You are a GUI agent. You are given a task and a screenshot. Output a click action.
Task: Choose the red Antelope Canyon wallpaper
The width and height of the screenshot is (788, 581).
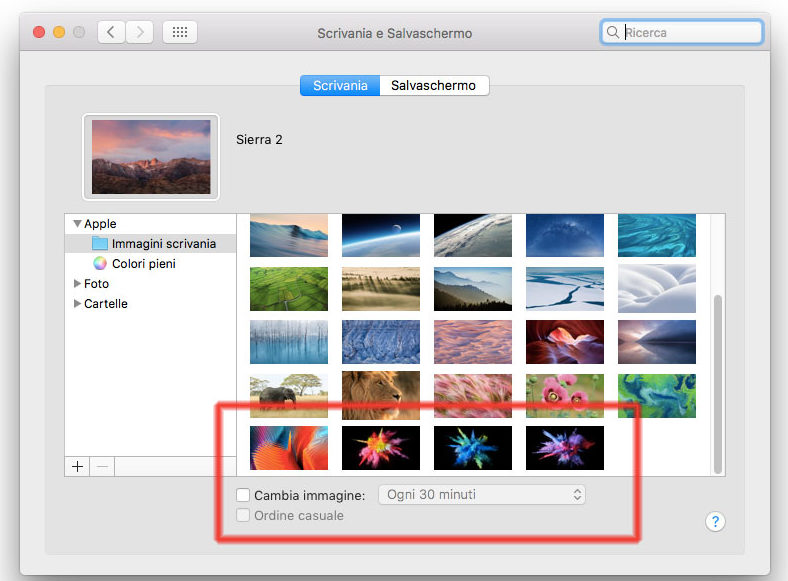click(565, 342)
